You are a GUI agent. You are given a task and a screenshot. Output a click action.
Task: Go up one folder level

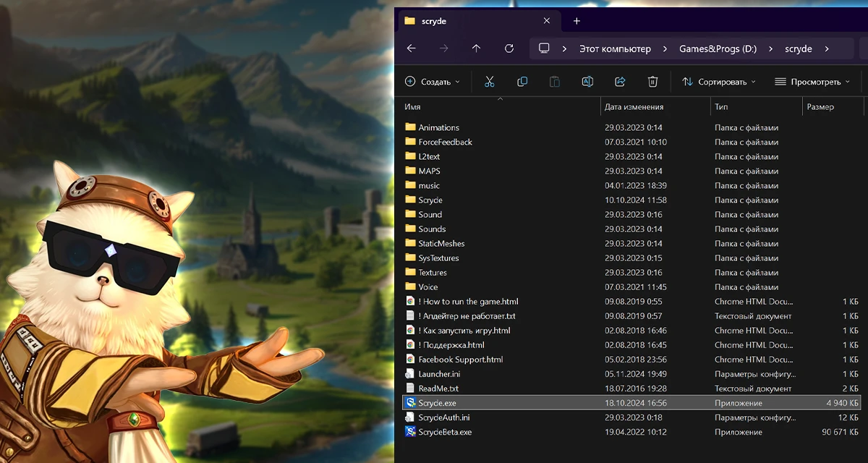[x=476, y=48]
